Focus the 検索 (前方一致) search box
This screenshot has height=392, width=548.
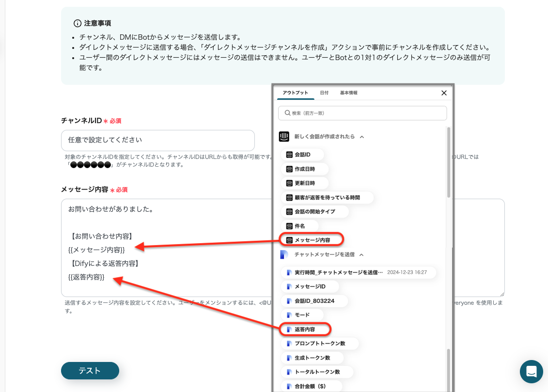(x=362, y=113)
